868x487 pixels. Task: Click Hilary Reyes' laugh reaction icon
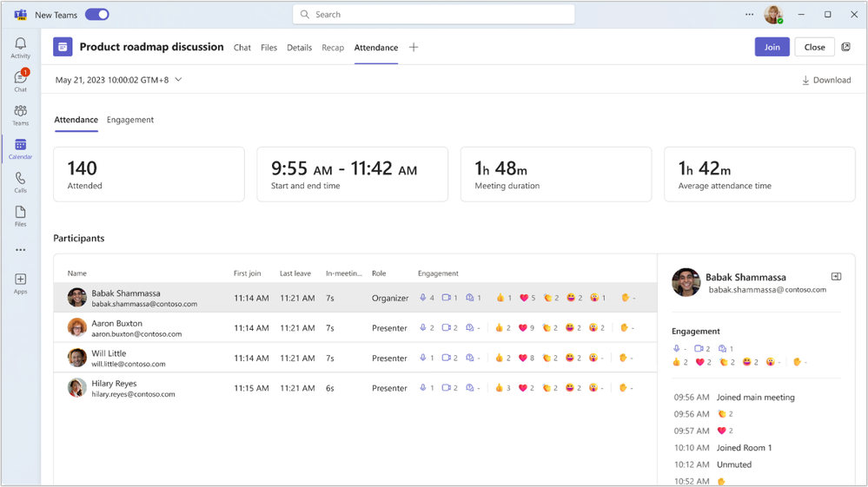click(570, 387)
